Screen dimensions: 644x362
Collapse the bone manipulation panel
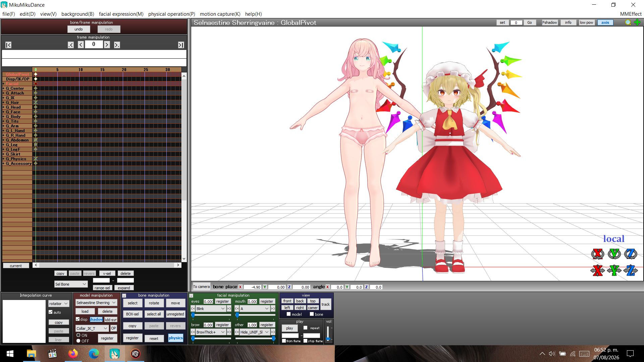coord(124,296)
